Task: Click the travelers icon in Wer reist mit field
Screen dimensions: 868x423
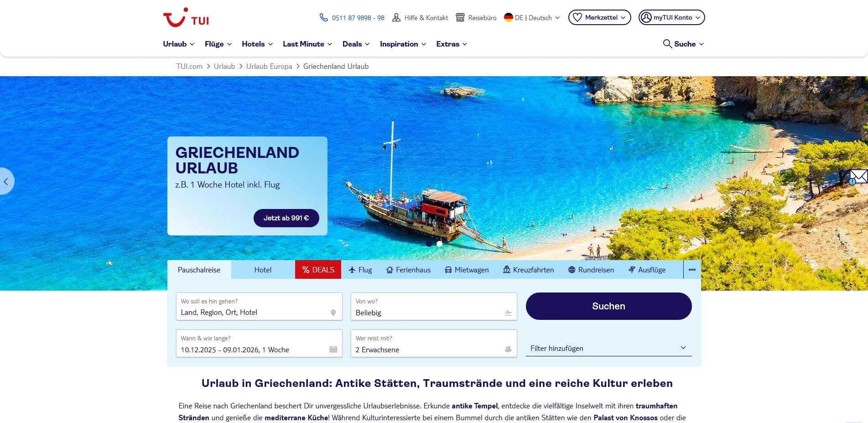Action: tap(508, 349)
